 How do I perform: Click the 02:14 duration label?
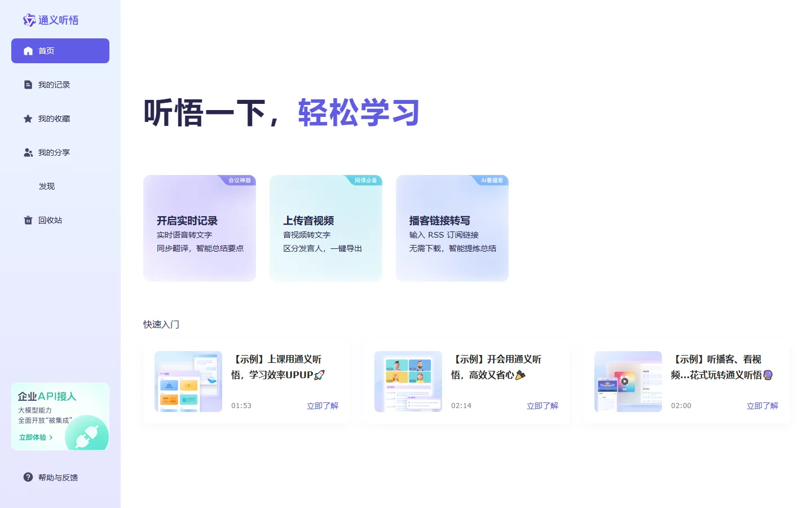pyautogui.click(x=461, y=406)
